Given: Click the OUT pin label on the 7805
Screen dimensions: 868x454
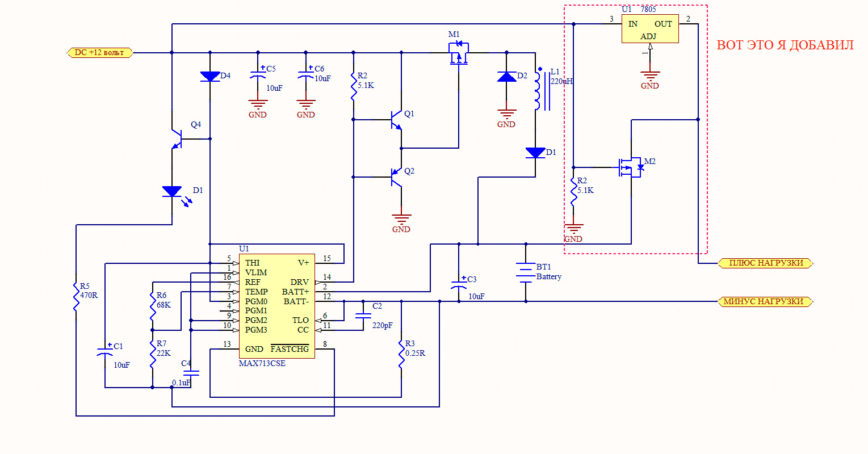Looking at the screenshot, I should point(663,24).
